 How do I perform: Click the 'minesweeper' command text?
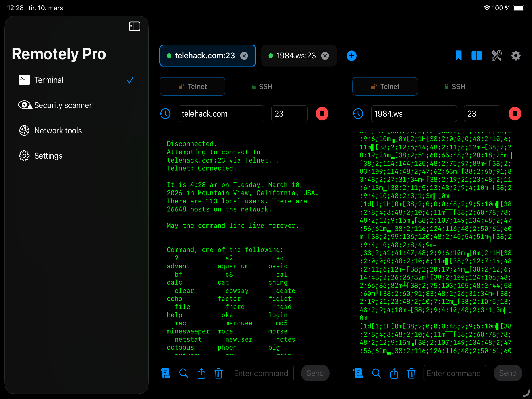pyautogui.click(x=188, y=331)
